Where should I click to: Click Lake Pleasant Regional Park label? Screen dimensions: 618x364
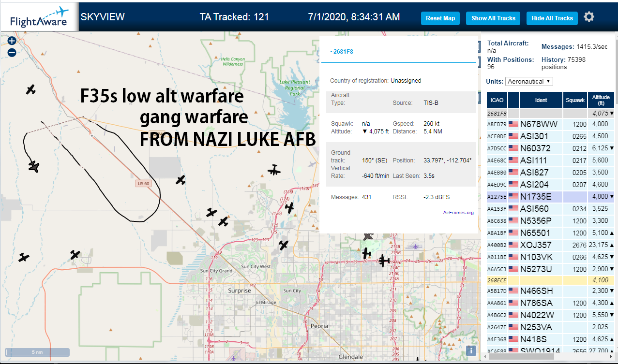click(x=295, y=88)
